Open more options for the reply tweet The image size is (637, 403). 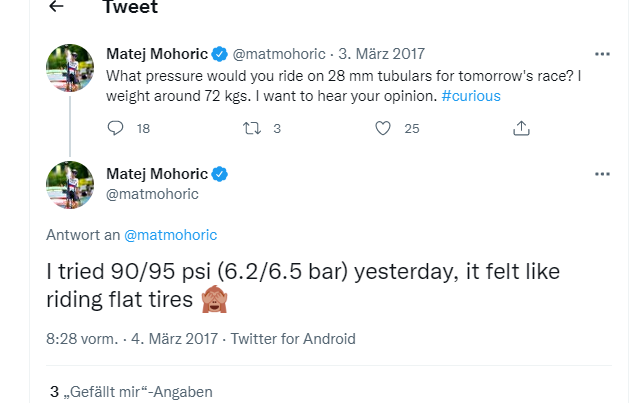[602, 174]
